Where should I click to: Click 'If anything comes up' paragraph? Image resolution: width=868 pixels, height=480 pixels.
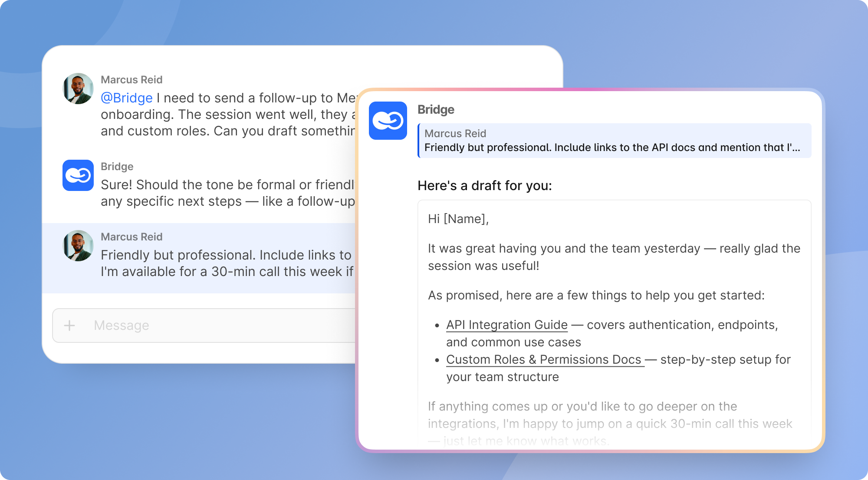[610, 424]
